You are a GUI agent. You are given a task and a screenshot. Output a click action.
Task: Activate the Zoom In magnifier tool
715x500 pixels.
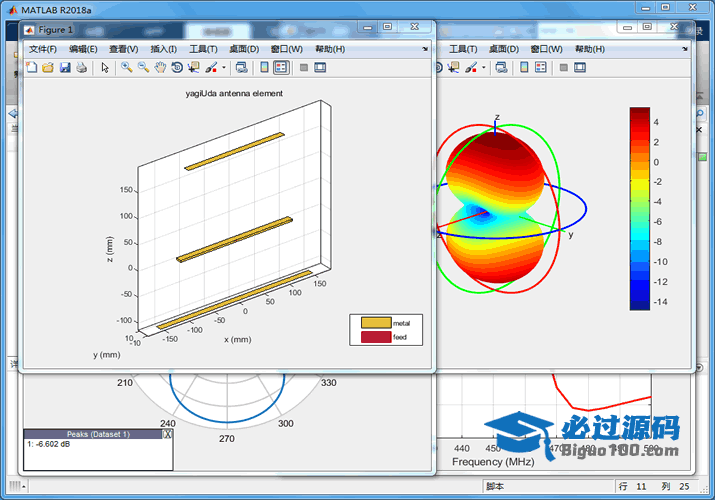127,67
